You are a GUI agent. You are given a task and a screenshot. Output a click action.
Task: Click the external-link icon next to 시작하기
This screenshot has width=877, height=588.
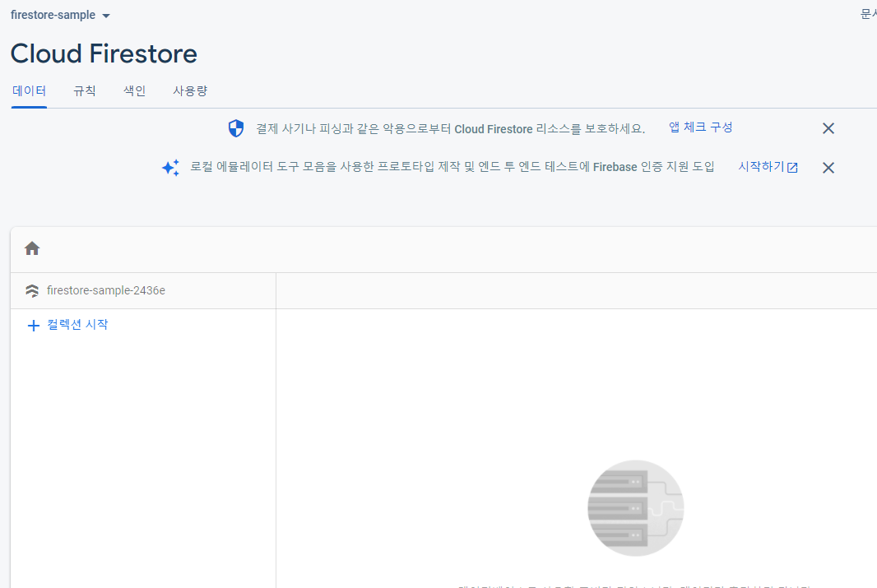[792, 168]
